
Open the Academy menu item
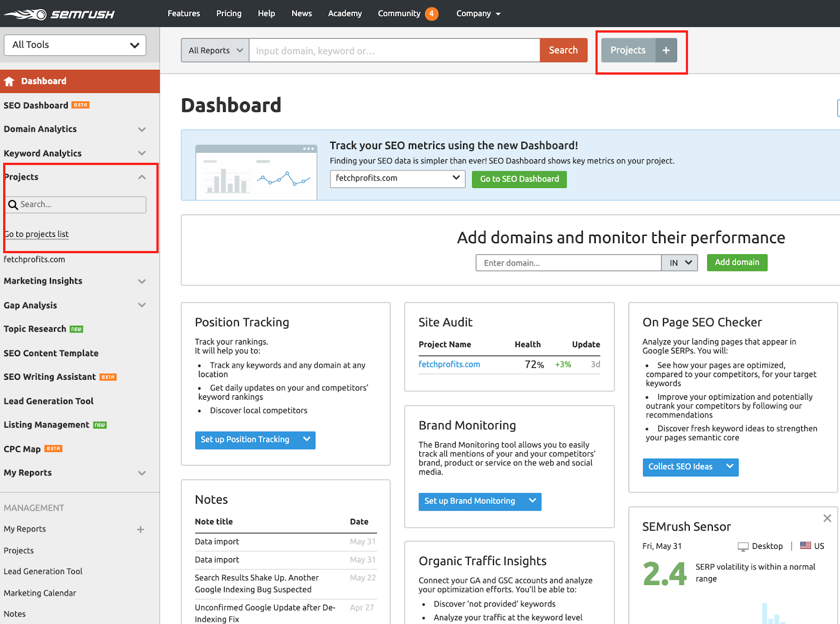coord(345,14)
